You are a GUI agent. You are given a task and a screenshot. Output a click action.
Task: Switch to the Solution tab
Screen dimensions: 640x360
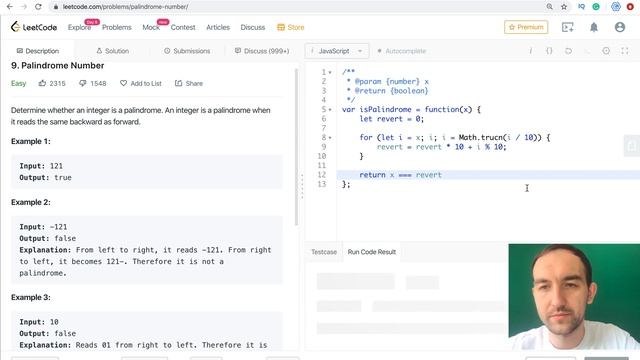(x=113, y=51)
